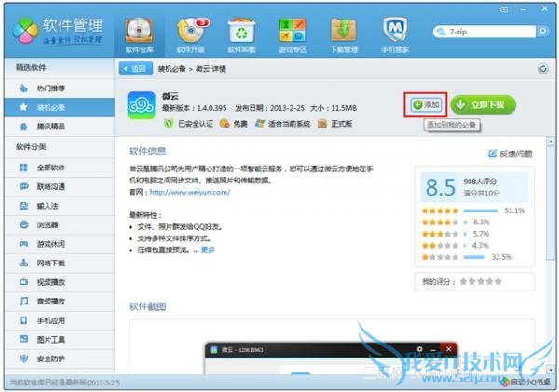
Task: Click the 返回 back button
Action: coord(135,69)
